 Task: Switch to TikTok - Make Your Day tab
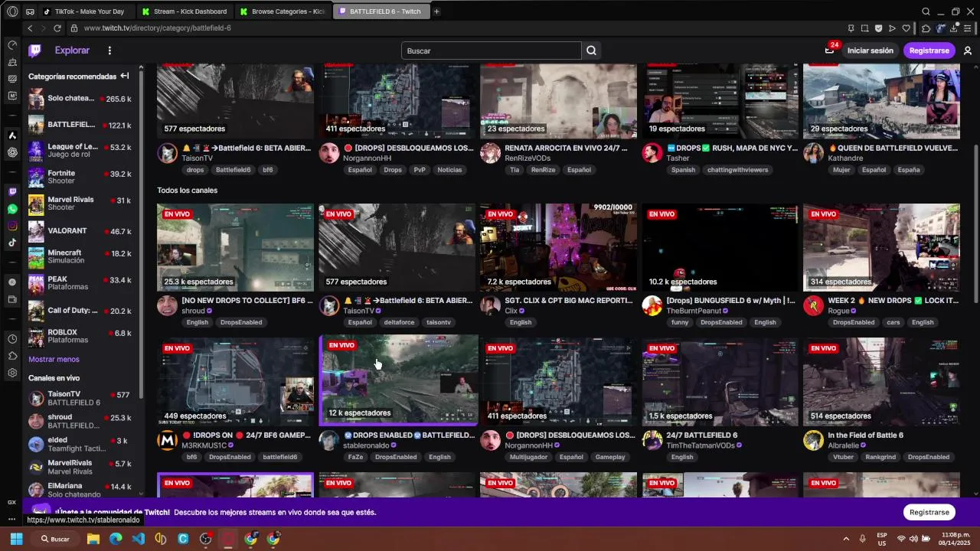88,11
